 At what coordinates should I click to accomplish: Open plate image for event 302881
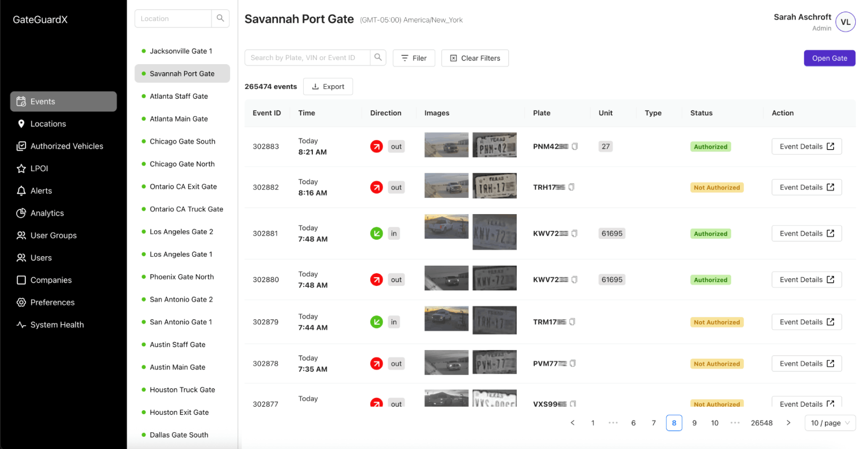(x=494, y=232)
